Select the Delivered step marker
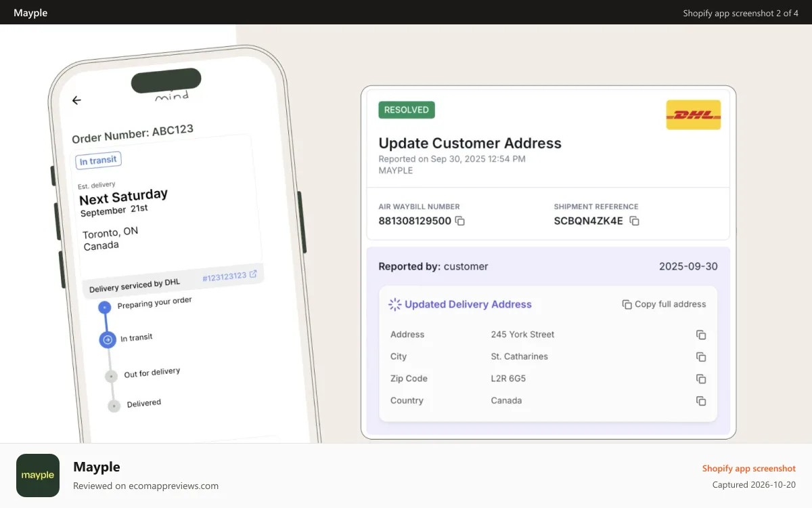 pyautogui.click(x=114, y=406)
